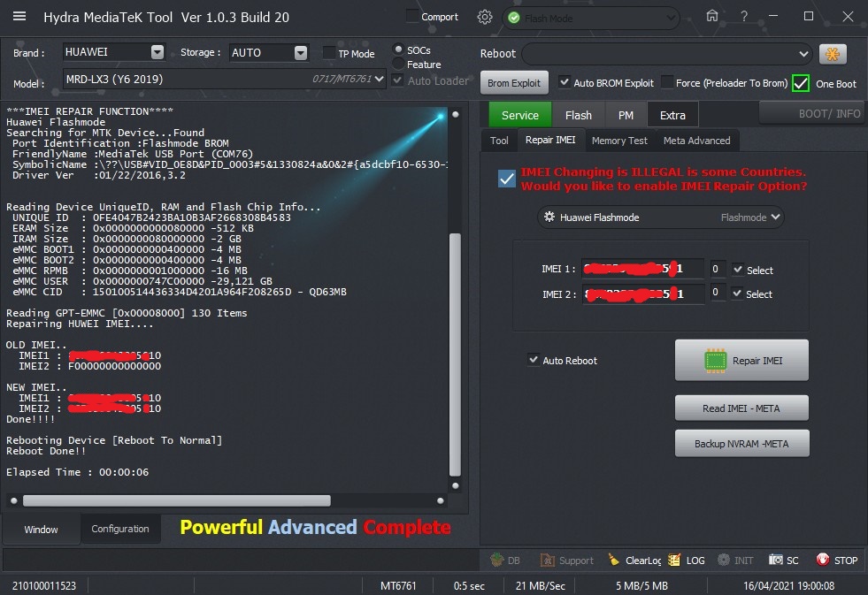Click green status icon in Flash Mode box
This screenshot has width=868, height=595.
click(x=514, y=19)
